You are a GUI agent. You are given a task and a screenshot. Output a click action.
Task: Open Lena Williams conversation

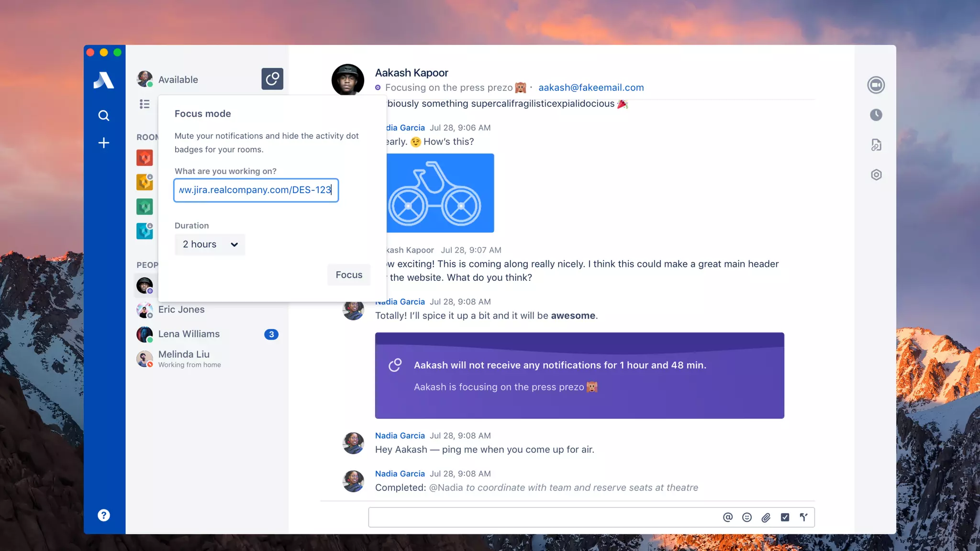(x=189, y=334)
